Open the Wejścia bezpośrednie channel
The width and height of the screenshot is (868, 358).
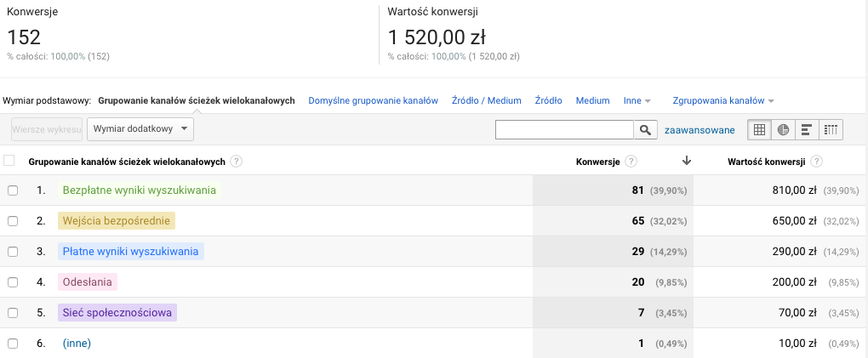pos(117,221)
